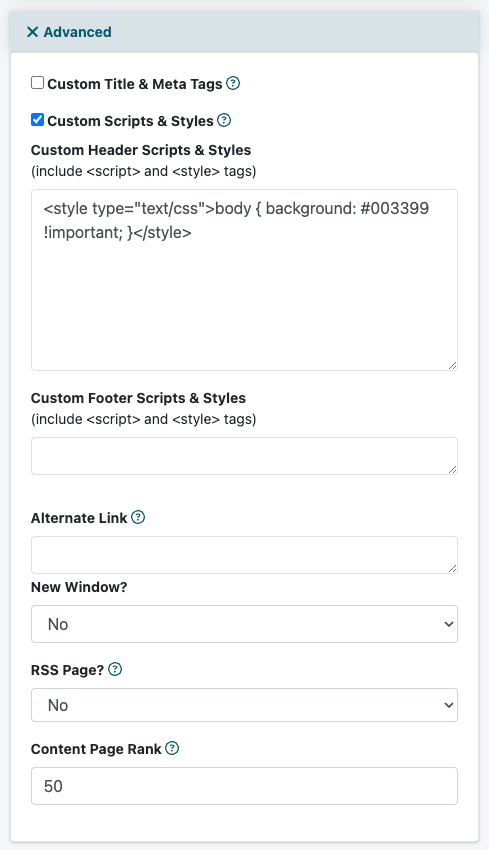
Task: Click footer scripts textarea resize handle
Action: tap(452, 469)
